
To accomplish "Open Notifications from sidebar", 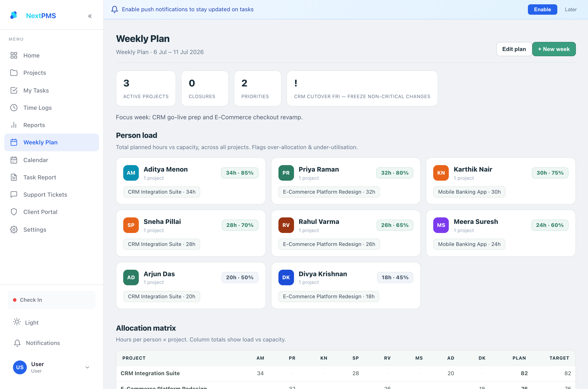I will pos(52,343).
